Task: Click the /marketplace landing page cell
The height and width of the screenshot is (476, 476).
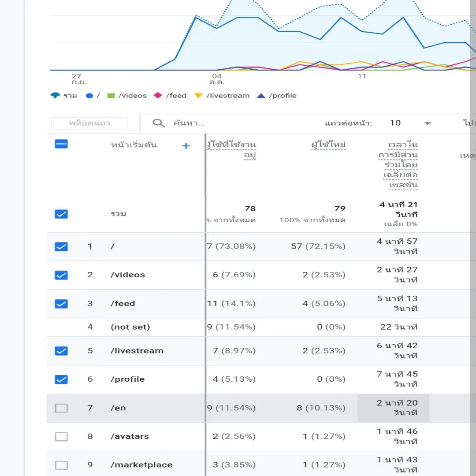Action: tap(141, 465)
